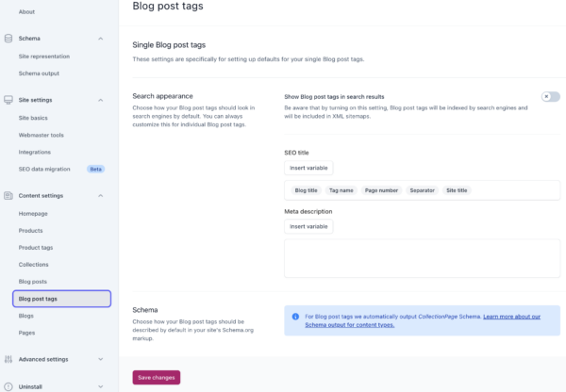Collapse the Schema sidebar section chevron
The image size is (566, 392).
(101, 39)
